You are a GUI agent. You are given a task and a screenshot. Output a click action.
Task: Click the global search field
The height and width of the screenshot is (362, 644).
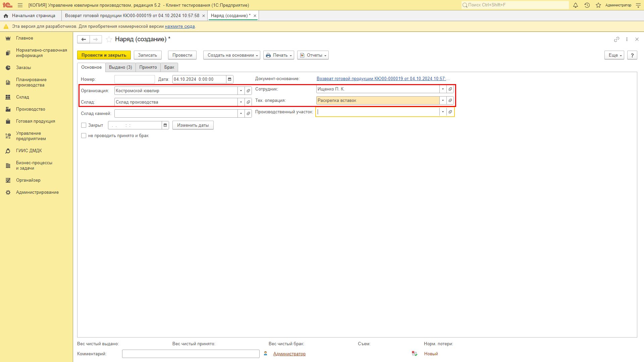point(515,5)
